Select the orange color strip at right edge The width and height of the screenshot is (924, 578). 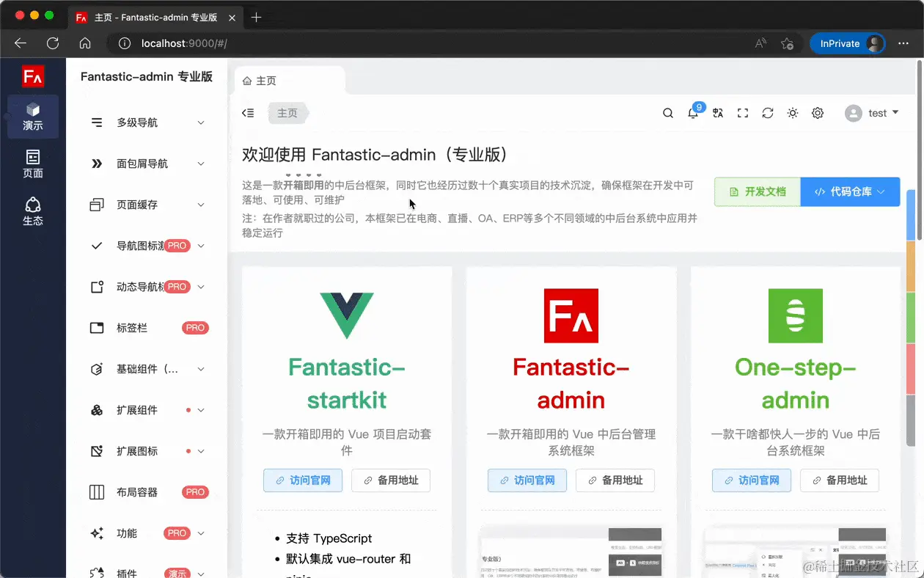(x=911, y=266)
